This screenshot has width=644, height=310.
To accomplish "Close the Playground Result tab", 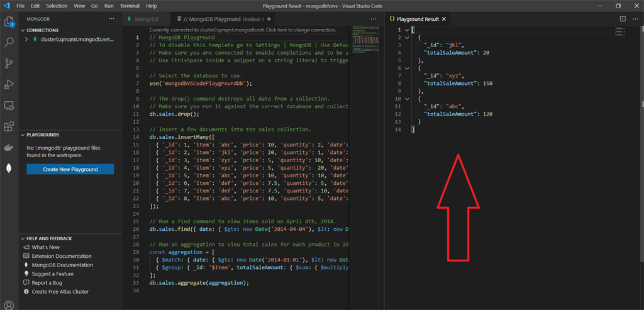I will 443,19.
